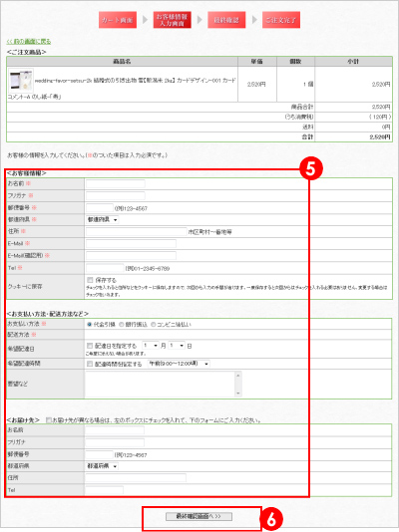The image size is (399, 532).
Task: Select the 銀行振込 payment radio button
Action: (122, 325)
